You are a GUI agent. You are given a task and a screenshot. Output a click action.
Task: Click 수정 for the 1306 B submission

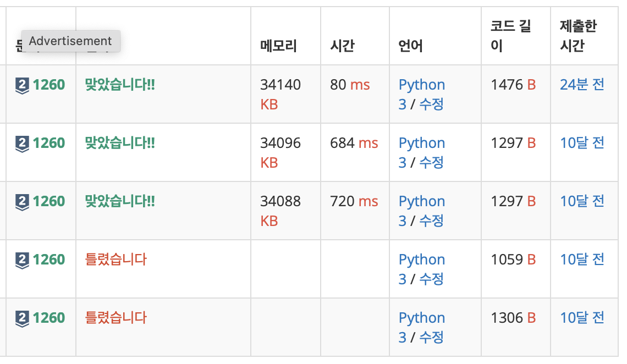pyautogui.click(x=431, y=338)
